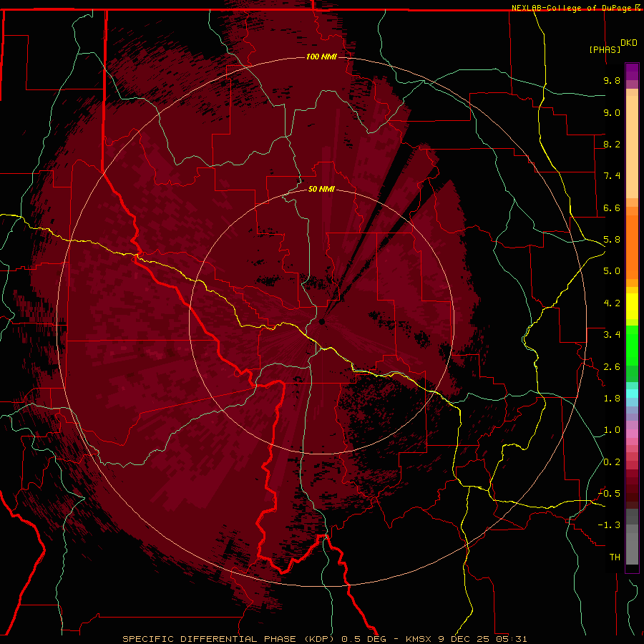Click the purple segment atop the color bar
Viewport: 644px width, 644px height.
tap(632, 72)
